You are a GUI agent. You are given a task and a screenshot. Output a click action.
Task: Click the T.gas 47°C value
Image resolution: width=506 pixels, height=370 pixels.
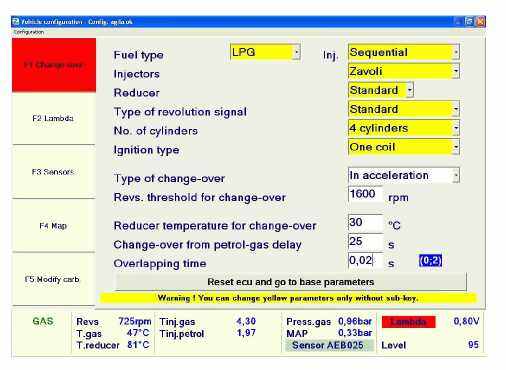(x=138, y=333)
